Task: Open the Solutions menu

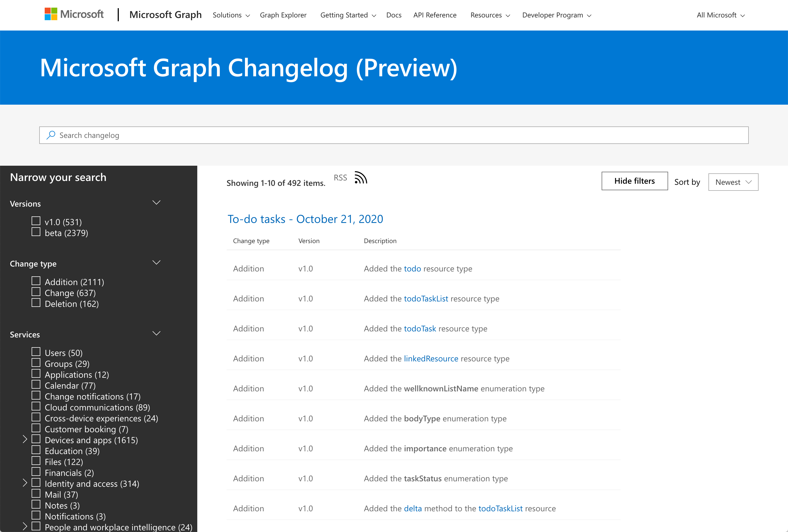Action: click(x=231, y=15)
